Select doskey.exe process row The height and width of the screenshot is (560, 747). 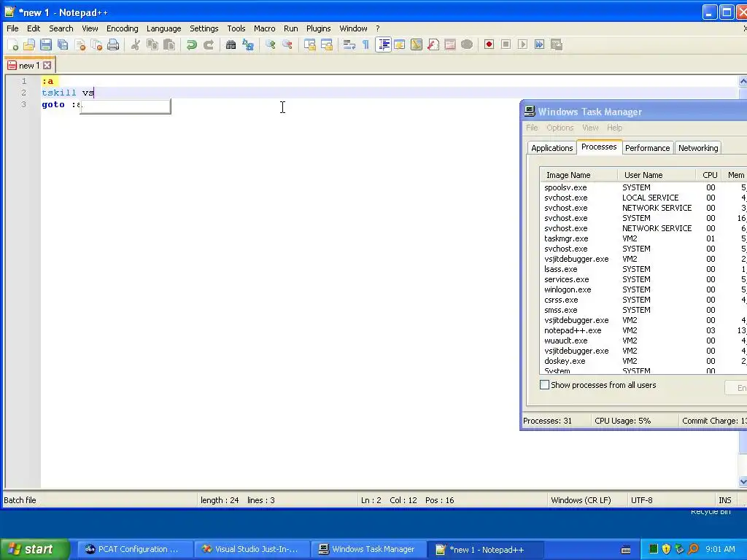(643, 361)
